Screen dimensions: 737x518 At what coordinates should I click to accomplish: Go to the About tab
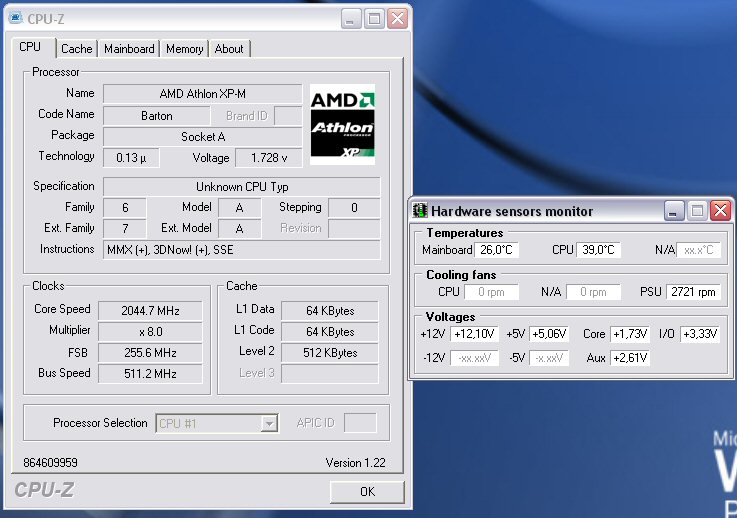click(229, 49)
